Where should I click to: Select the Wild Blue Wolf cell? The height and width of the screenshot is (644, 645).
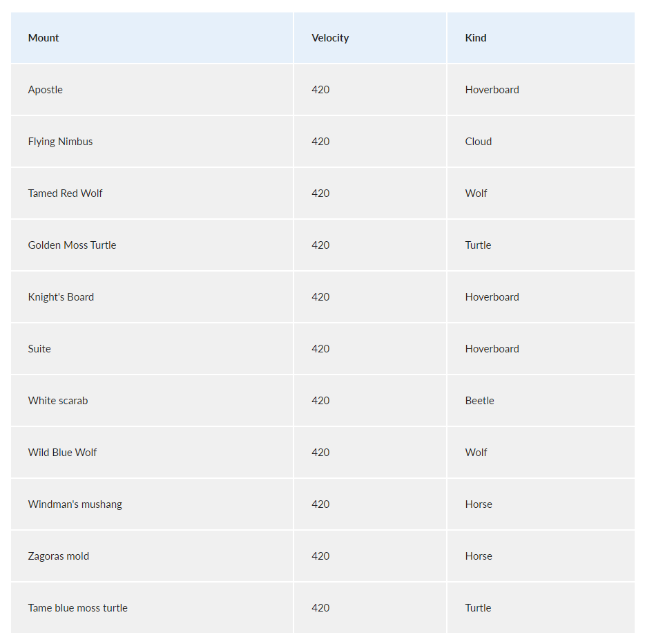[x=152, y=453]
